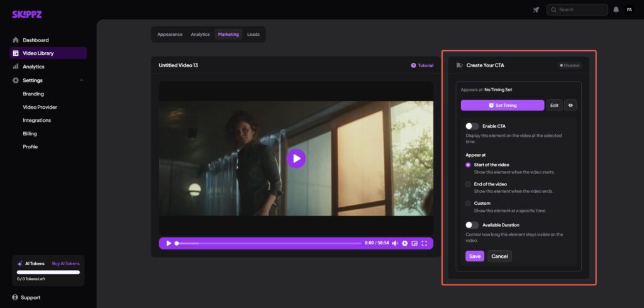
Task: Mute the video with the volume icon
Action: pyautogui.click(x=395, y=243)
